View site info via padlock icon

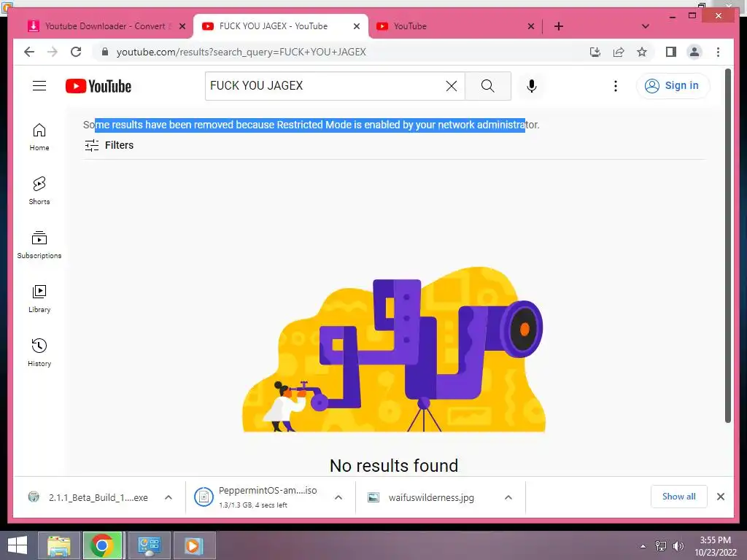pos(105,52)
